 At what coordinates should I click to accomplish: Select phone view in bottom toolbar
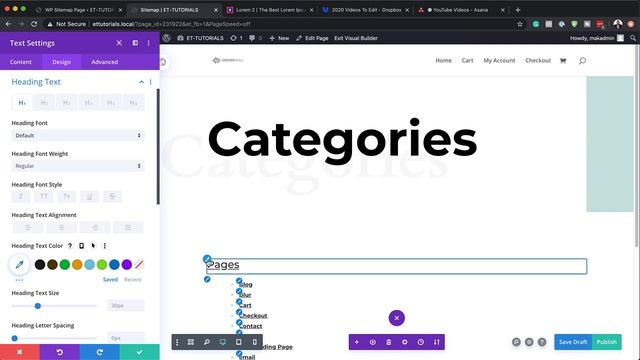point(254,342)
